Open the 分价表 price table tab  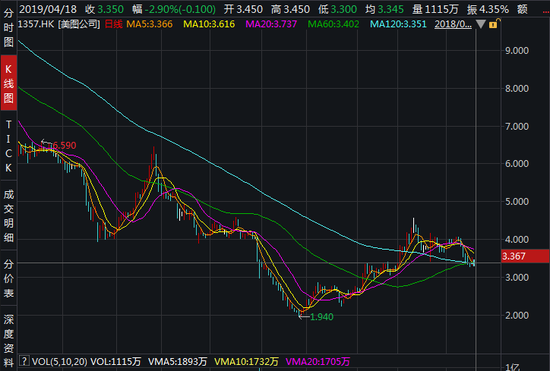click(x=8, y=278)
